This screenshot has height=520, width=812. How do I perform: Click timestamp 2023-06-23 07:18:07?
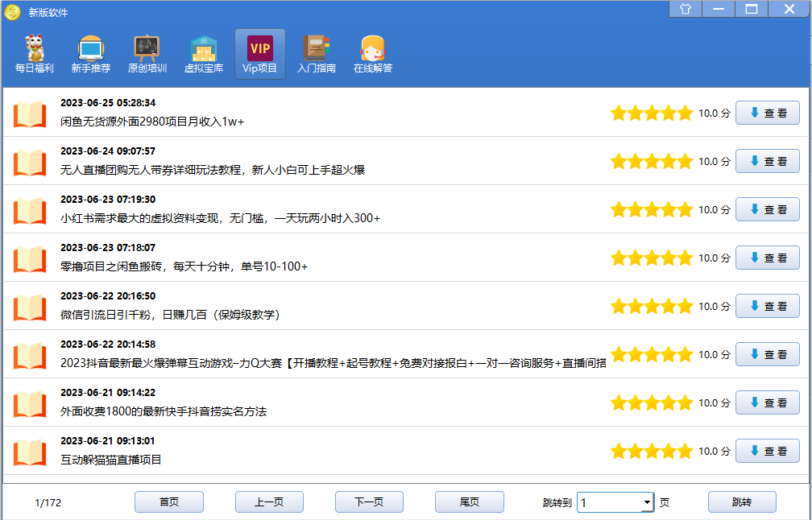[108, 248]
